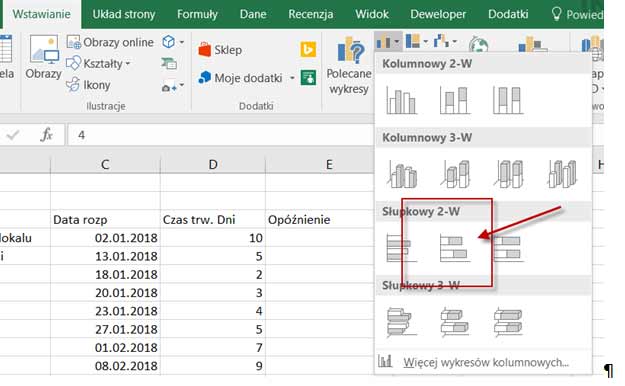The width and height of the screenshot is (625, 386).
Task: Click the insert function fx icon
Action: click(x=46, y=135)
